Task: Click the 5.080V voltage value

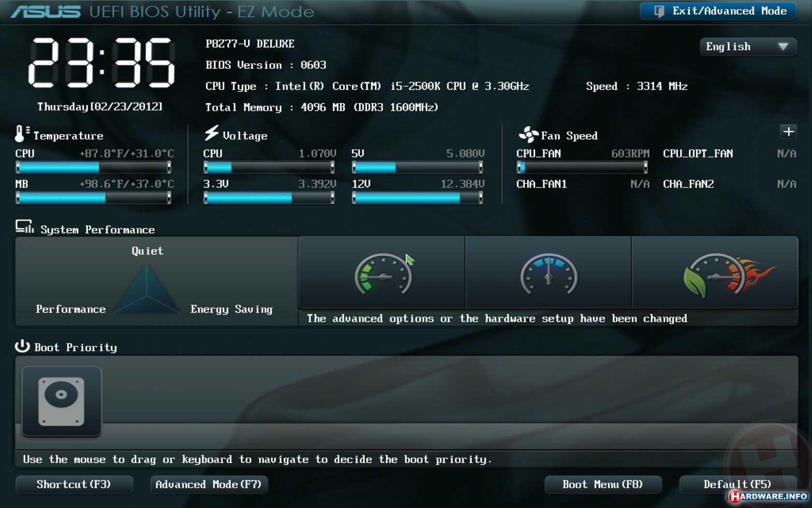Action: coord(465,153)
